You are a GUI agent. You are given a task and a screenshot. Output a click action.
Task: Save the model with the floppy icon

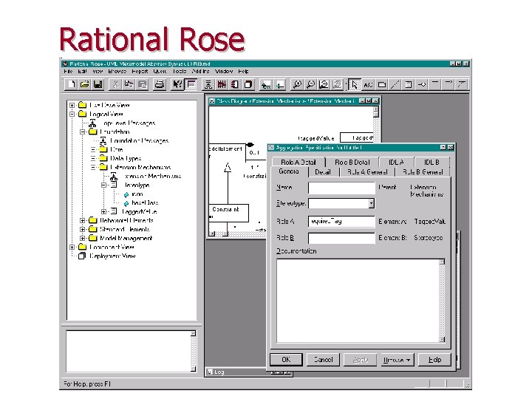pyautogui.click(x=98, y=84)
